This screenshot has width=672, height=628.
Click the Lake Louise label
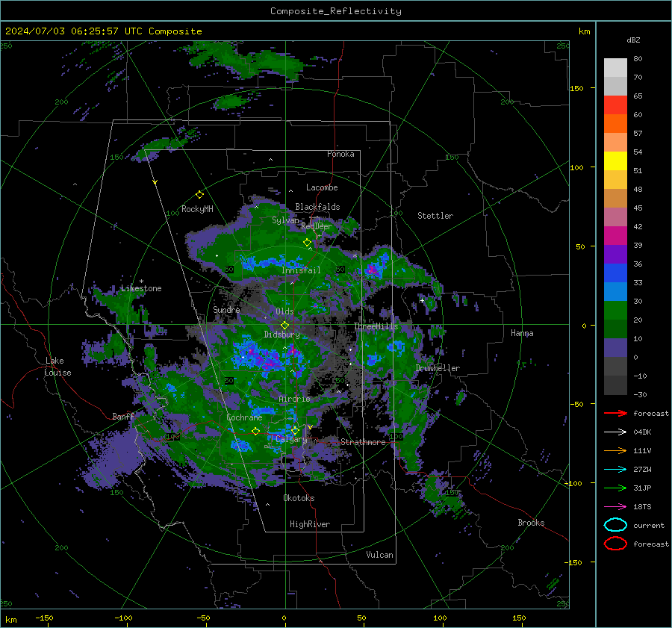tap(57, 367)
